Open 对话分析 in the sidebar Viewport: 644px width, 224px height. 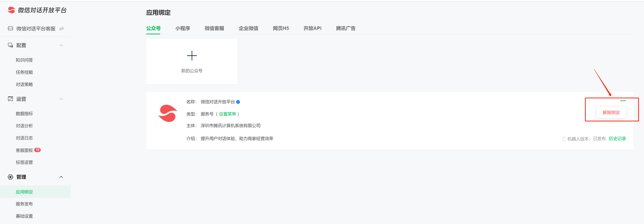24,126
